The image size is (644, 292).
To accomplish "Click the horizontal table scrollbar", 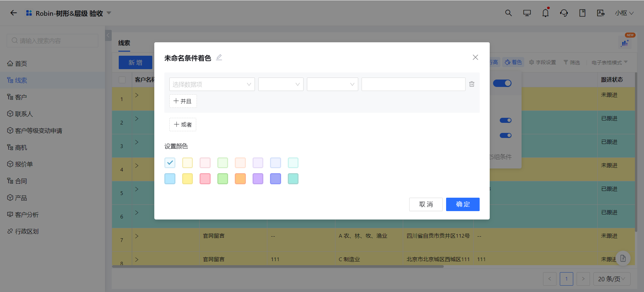I will [278, 266].
